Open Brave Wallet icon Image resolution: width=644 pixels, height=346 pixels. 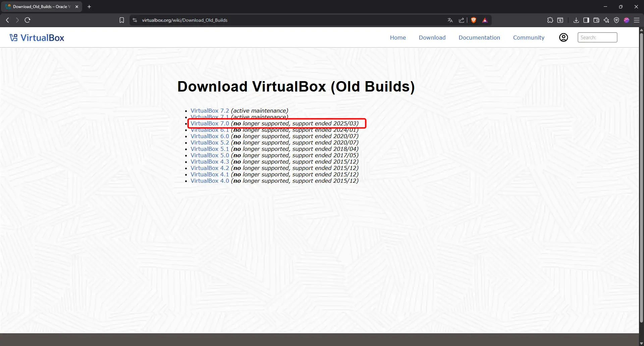tap(596, 20)
